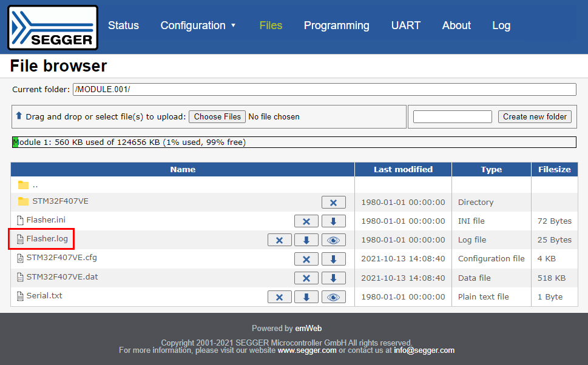Delete the STM32F407VE directory
The width and height of the screenshot is (588, 365).
pos(333,203)
